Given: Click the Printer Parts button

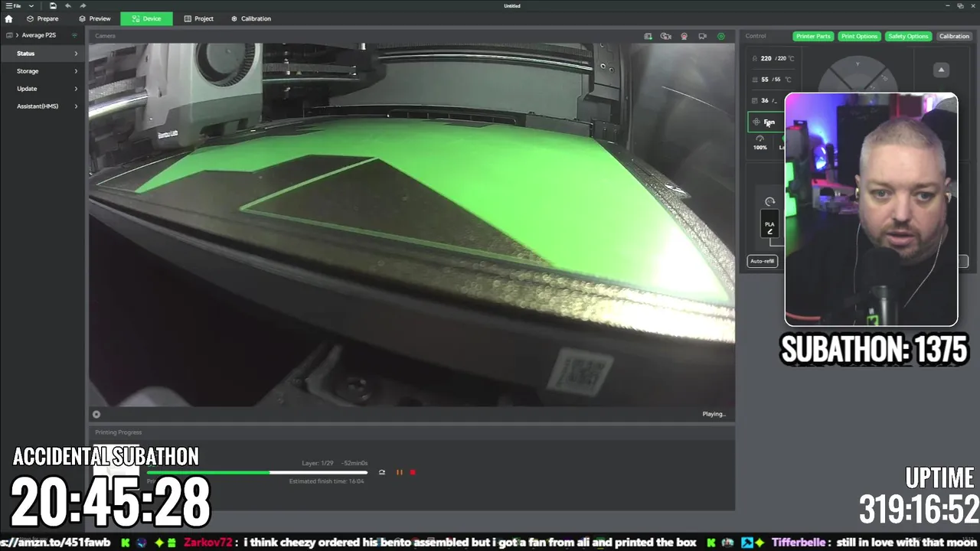Looking at the screenshot, I should coord(813,36).
